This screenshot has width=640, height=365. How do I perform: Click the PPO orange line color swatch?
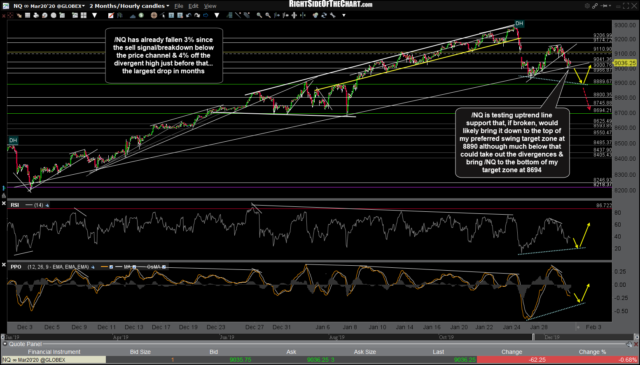[104, 267]
